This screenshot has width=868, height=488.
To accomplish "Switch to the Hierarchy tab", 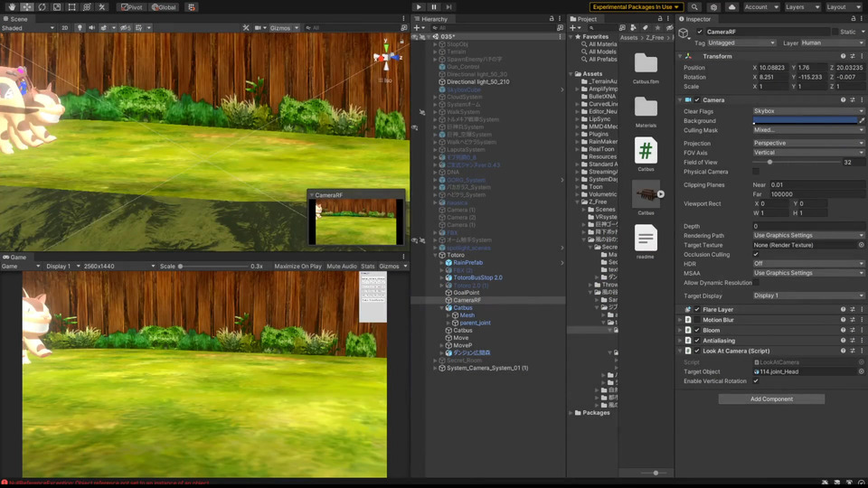I will pos(431,19).
